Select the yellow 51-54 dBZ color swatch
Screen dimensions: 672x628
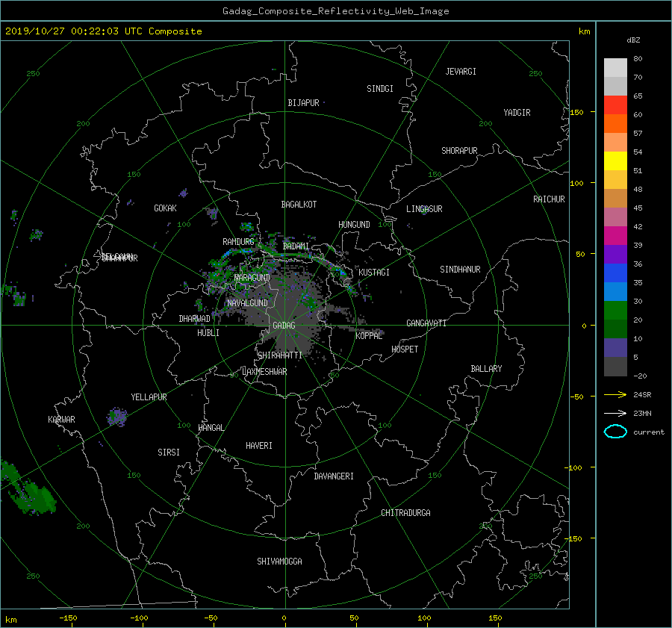point(615,161)
